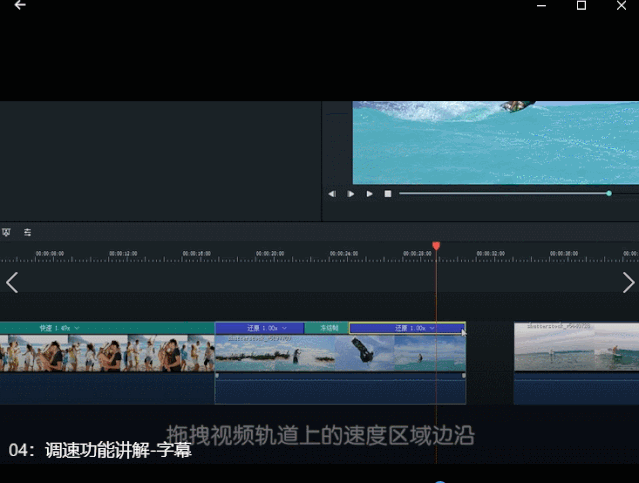This screenshot has width=639, height=483.
Task: Click the audio track under kitesurf clip
Action: (x=340, y=388)
